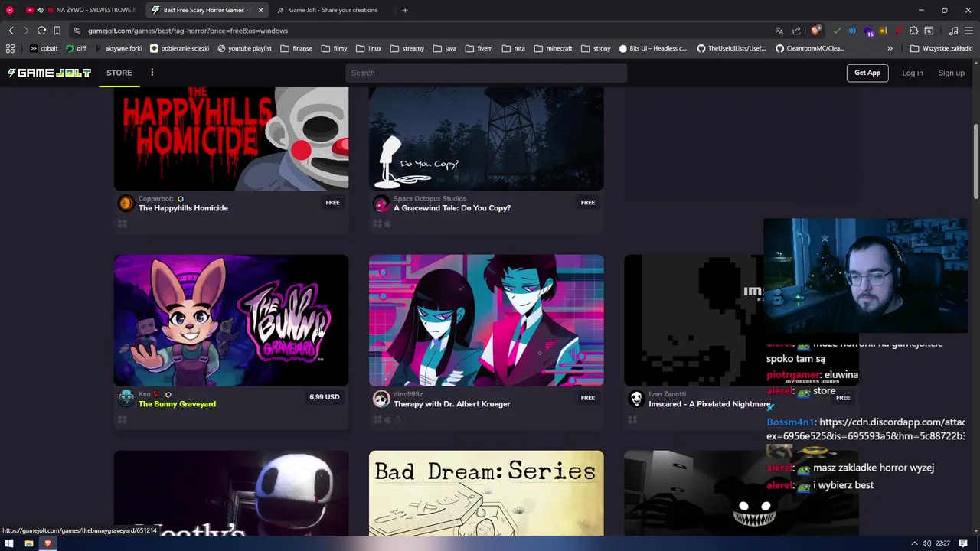
Task: Click the share page icon in address bar
Action: coord(796,31)
